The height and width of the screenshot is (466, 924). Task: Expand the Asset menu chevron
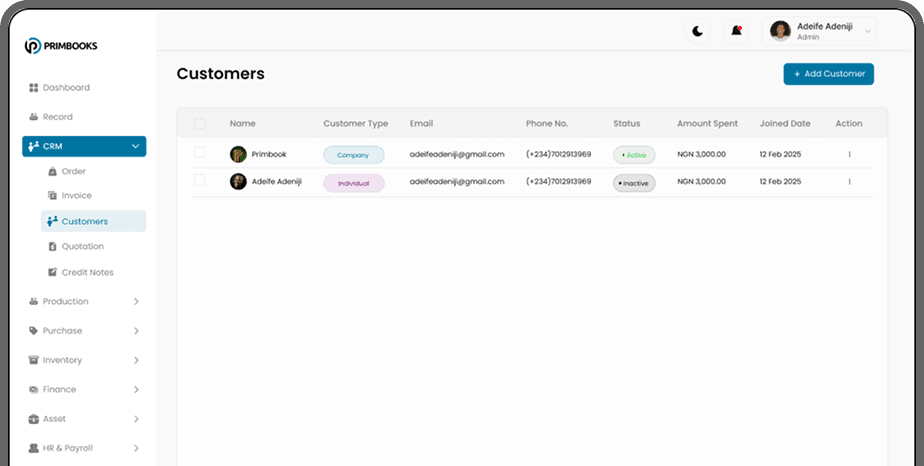point(136,419)
